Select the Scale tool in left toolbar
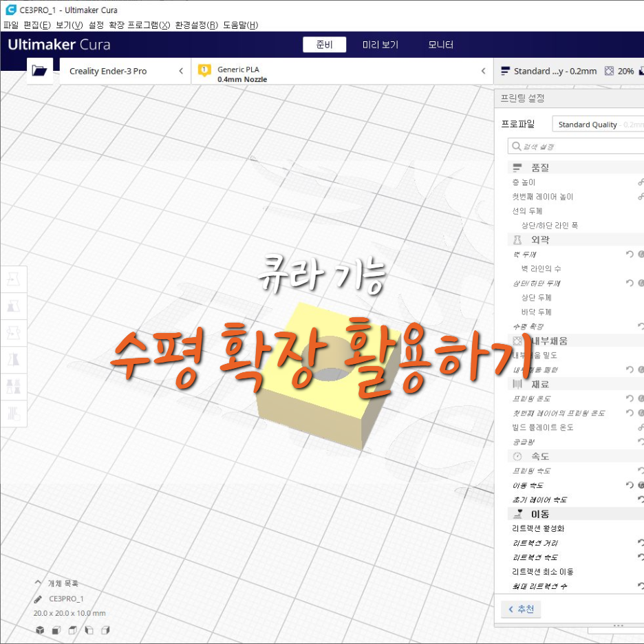The image size is (644, 644). coord(14,306)
